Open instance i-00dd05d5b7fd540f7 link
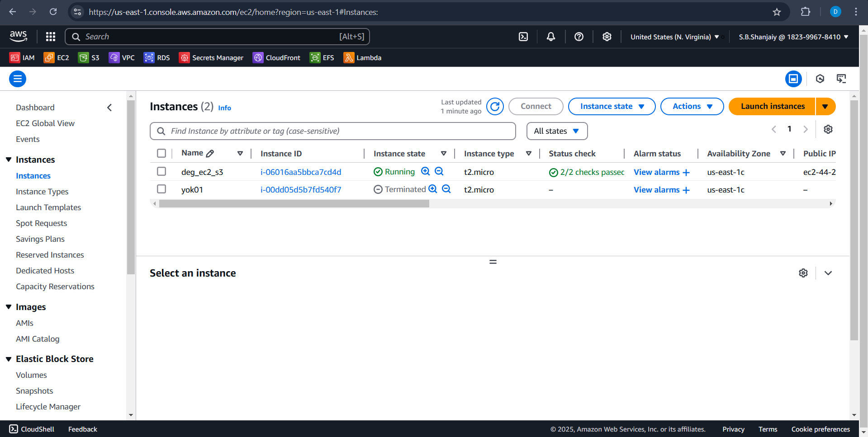Screen dimensions: 868x437 click(301, 189)
